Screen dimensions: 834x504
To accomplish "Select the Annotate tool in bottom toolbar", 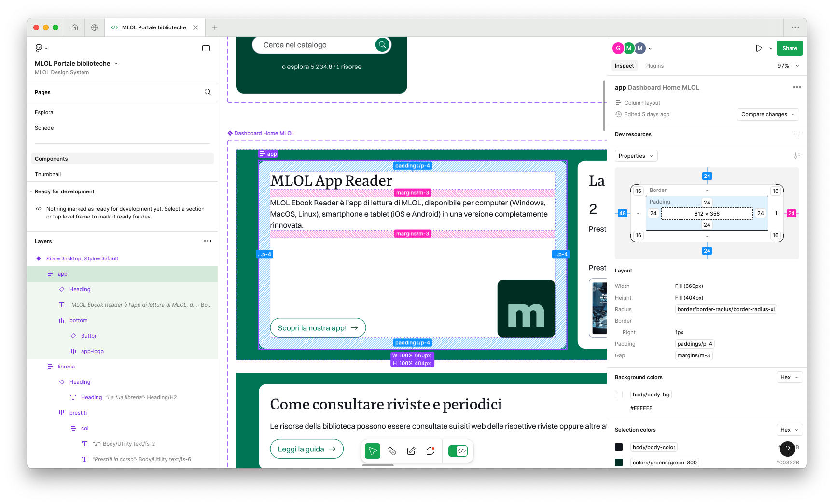I will click(411, 451).
